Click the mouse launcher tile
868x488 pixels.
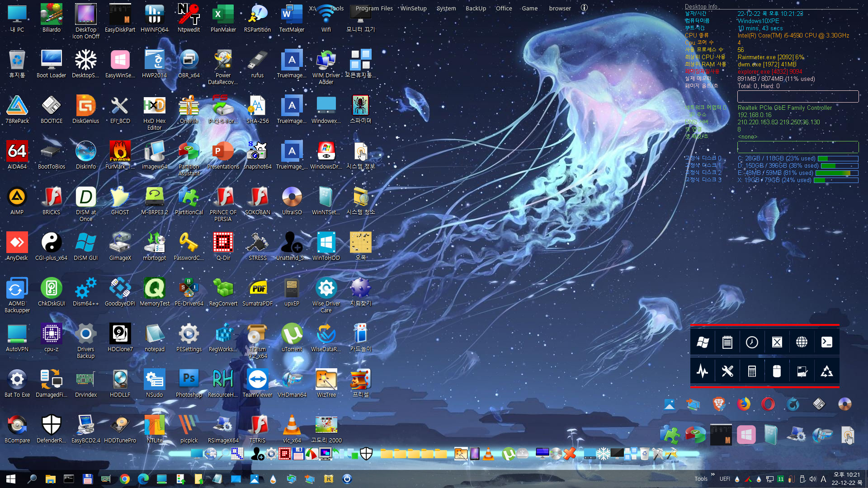(x=777, y=371)
